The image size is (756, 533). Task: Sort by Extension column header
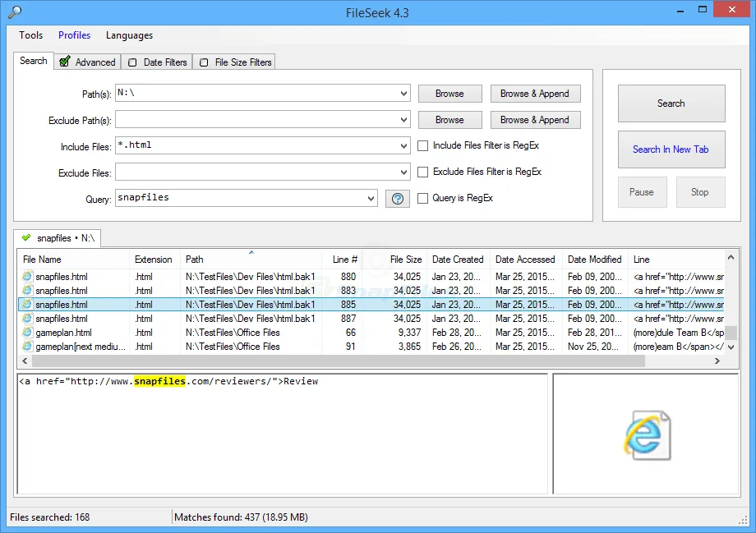154,260
